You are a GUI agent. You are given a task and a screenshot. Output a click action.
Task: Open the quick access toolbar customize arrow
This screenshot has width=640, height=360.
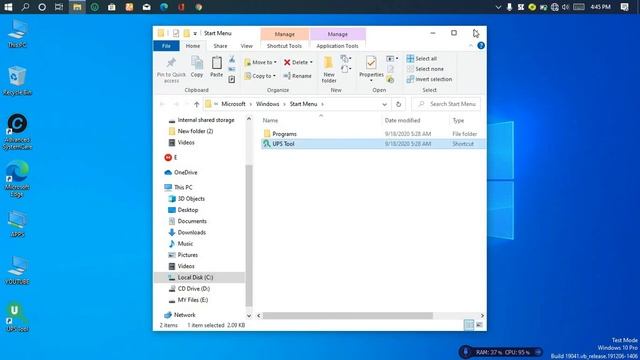[x=195, y=33]
